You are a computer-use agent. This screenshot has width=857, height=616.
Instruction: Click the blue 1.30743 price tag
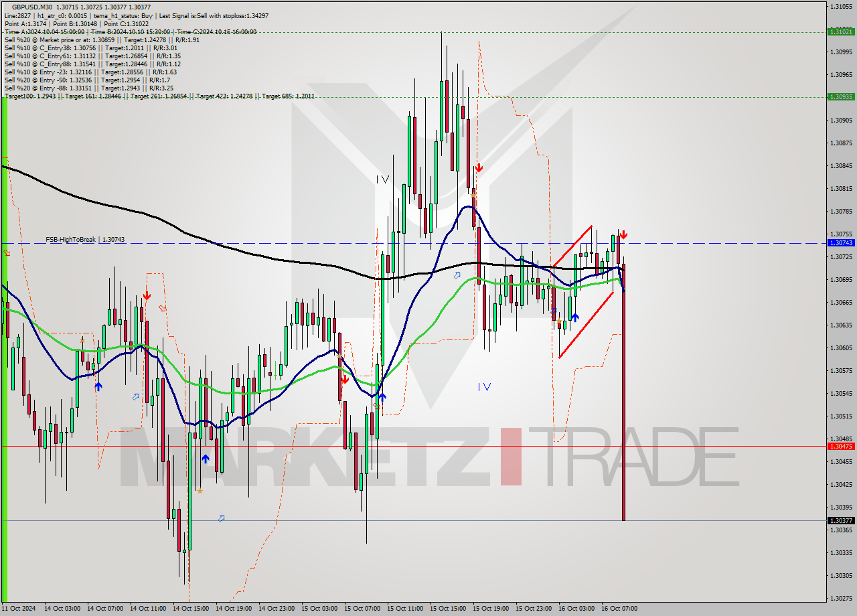coord(841,242)
